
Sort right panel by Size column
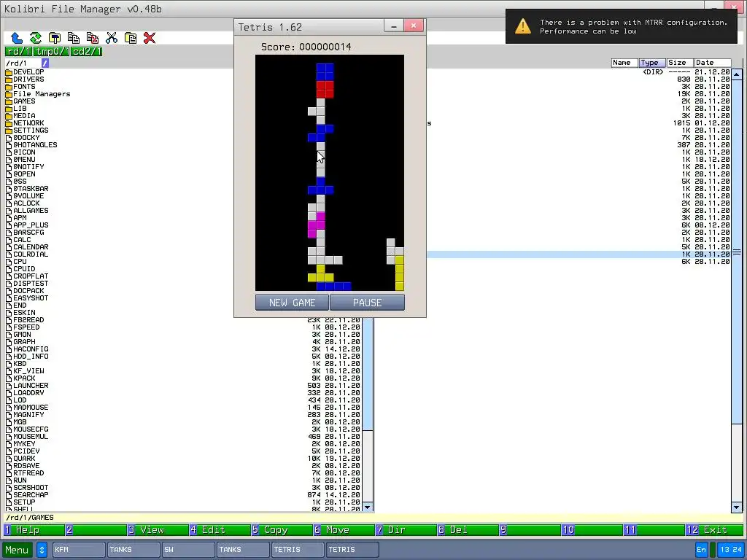tap(680, 63)
